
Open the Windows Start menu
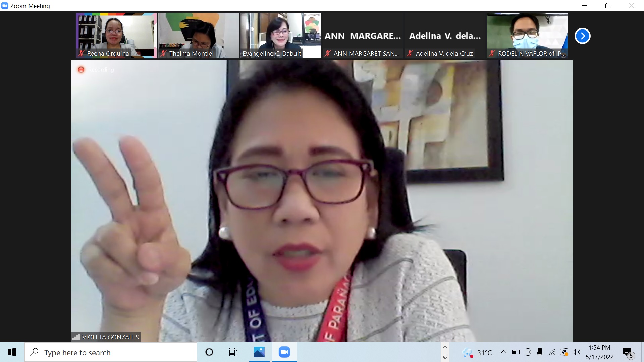12,352
